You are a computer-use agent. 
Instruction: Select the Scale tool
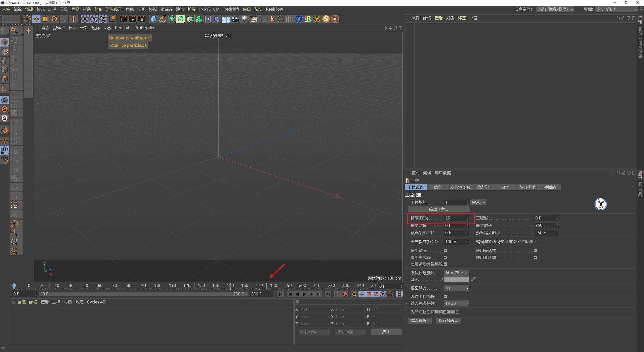pyautogui.click(x=45, y=19)
